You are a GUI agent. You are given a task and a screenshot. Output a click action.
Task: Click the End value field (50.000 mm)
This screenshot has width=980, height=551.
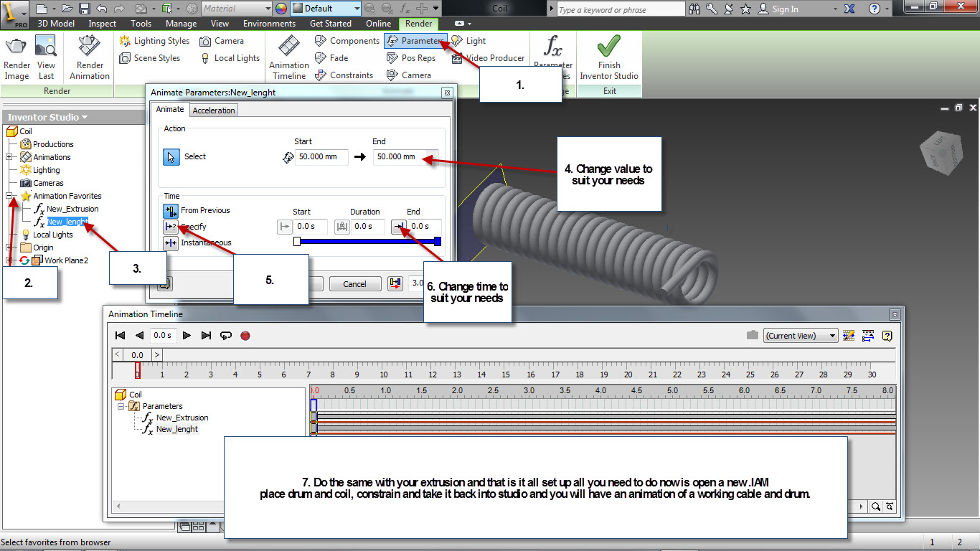tap(406, 157)
